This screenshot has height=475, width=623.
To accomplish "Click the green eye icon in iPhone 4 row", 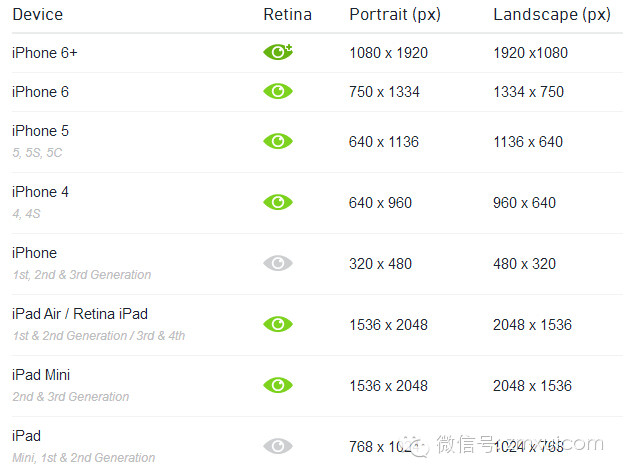I will point(277,202).
